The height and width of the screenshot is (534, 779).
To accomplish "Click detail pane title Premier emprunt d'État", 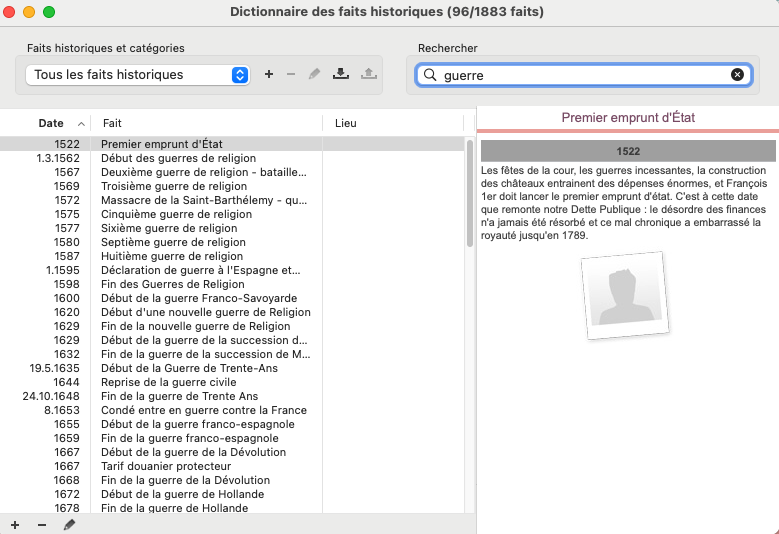I will pos(628,118).
